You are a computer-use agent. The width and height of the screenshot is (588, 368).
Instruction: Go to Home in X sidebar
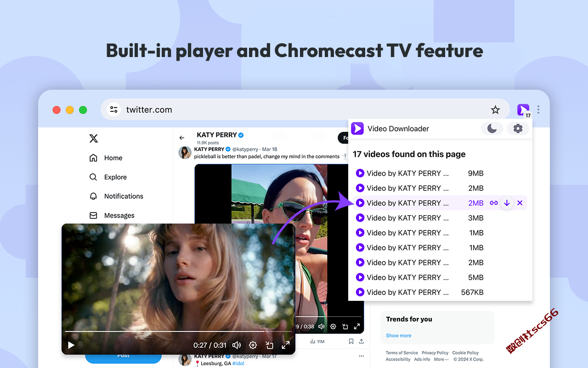[x=106, y=158]
